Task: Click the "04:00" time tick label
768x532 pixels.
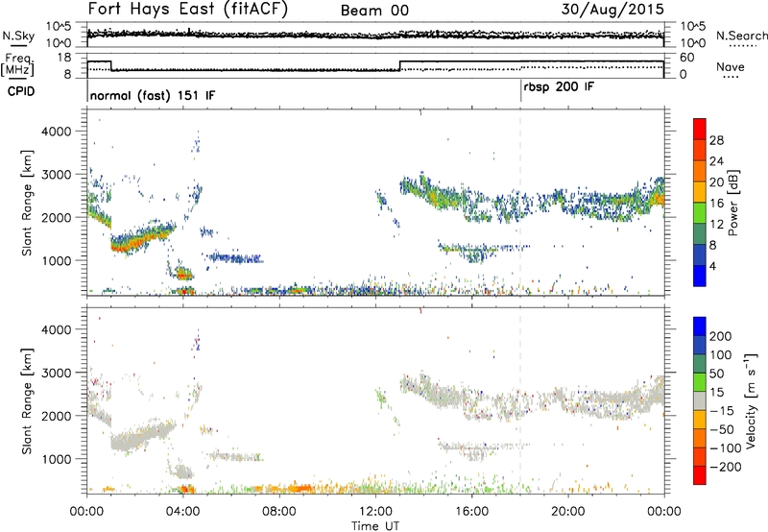Action: point(182,512)
